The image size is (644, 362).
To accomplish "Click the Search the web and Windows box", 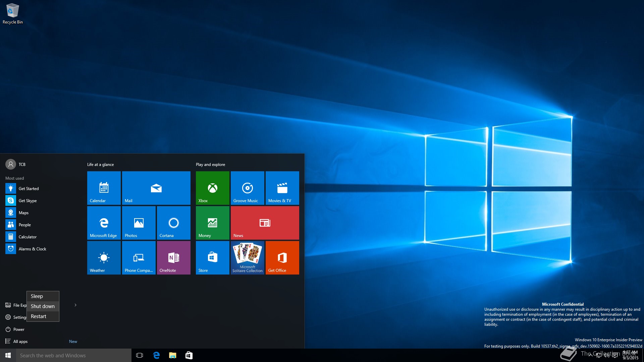I will coord(74,355).
